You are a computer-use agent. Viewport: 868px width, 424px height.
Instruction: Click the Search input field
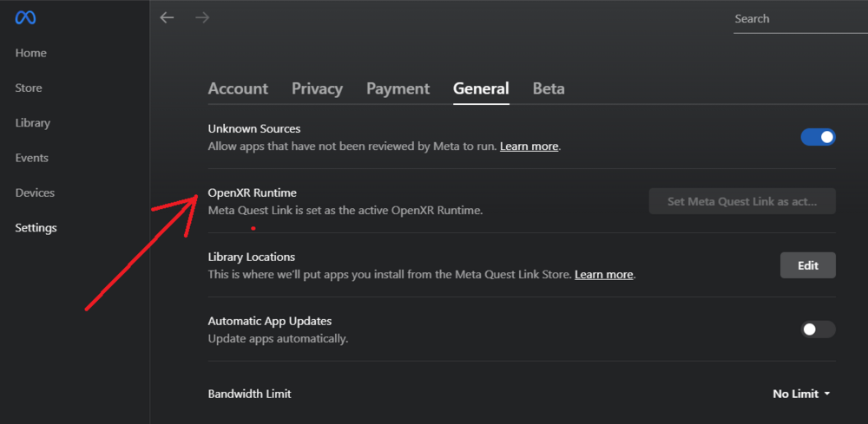pos(797,19)
